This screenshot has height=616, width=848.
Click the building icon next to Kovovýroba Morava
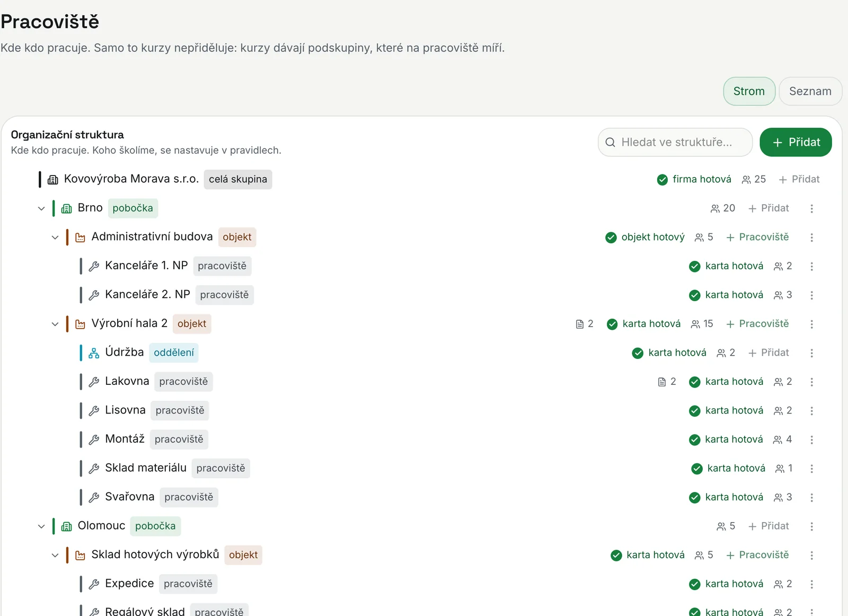tap(53, 180)
